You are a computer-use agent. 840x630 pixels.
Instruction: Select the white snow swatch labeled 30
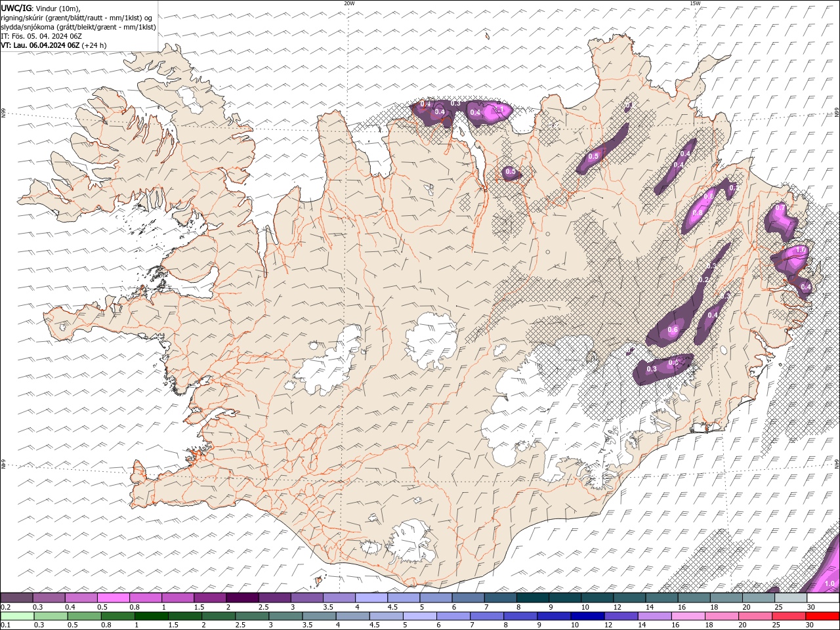823,598
